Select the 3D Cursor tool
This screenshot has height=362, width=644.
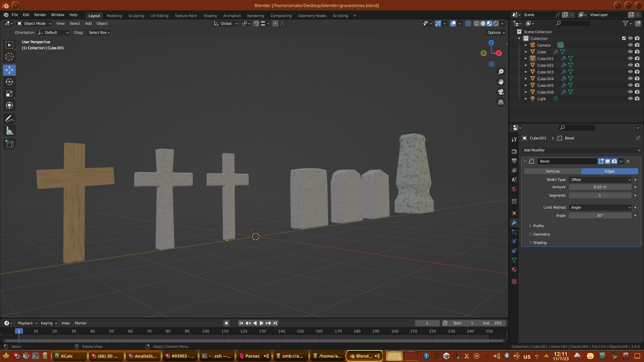pyautogui.click(x=9, y=57)
